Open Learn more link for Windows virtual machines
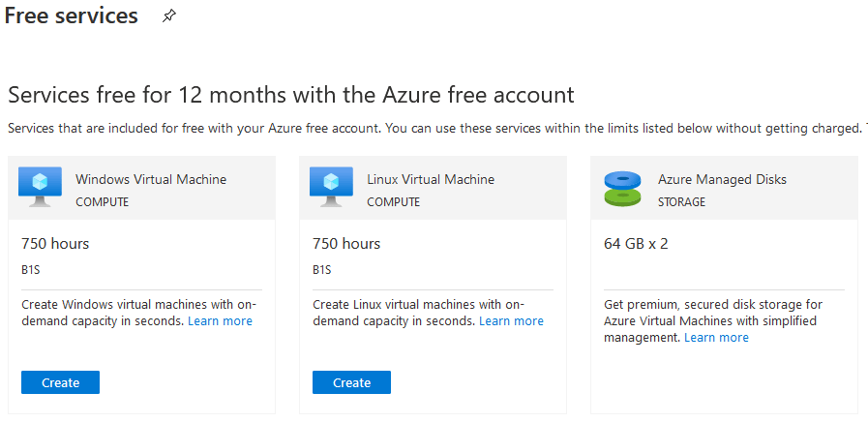The width and height of the screenshot is (868, 423). (x=220, y=321)
